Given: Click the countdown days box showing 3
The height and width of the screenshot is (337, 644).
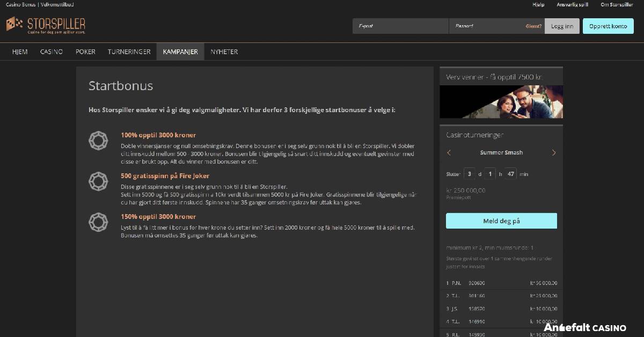Looking at the screenshot, I should tap(470, 174).
